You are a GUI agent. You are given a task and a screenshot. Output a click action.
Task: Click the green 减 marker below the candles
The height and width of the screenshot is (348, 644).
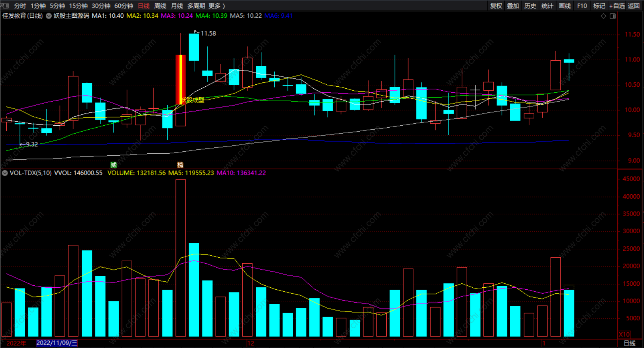pyautogui.click(x=114, y=165)
